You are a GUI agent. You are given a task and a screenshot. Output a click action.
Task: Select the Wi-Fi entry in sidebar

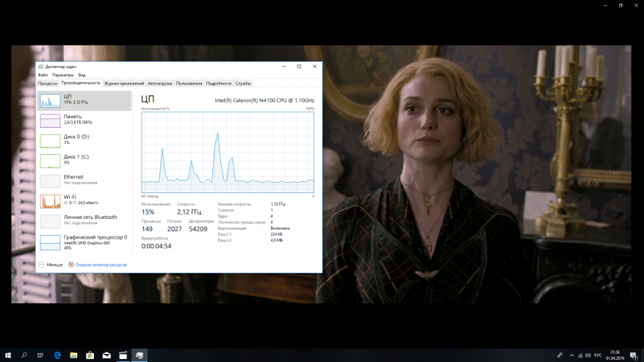pos(84,200)
